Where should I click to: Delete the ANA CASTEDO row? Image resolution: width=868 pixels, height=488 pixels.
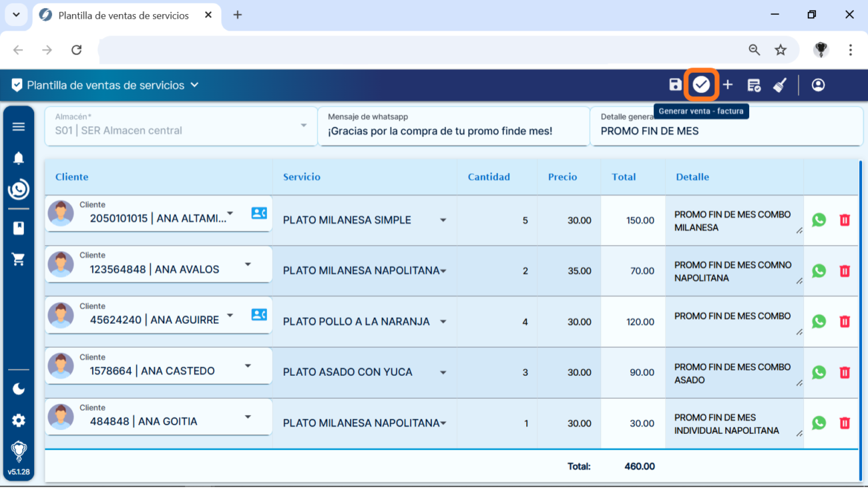click(845, 373)
